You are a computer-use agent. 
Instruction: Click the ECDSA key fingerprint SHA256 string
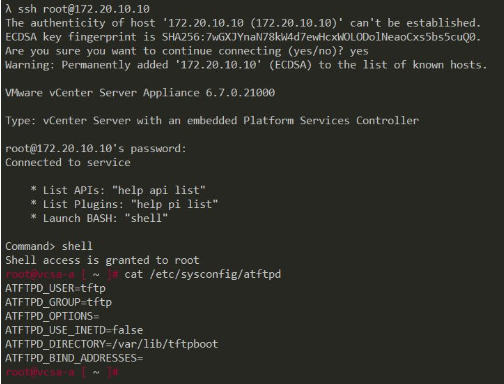coord(321,37)
